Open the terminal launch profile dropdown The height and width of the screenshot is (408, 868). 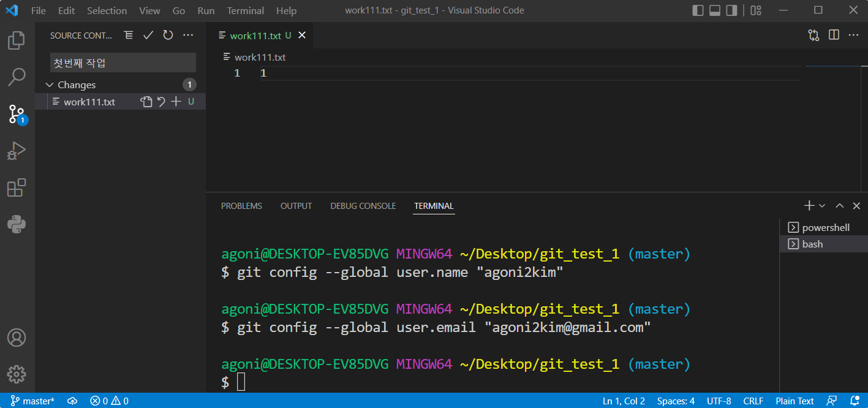tap(822, 206)
